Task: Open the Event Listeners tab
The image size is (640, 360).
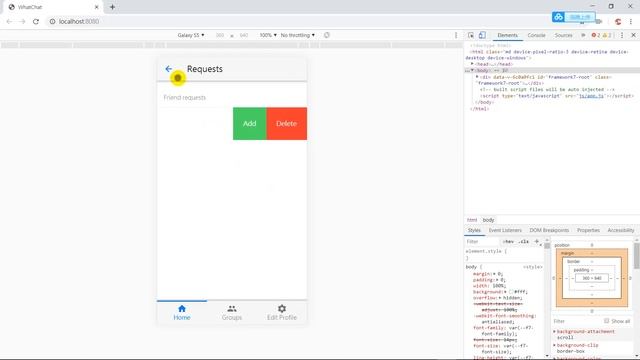Action: coord(505,230)
